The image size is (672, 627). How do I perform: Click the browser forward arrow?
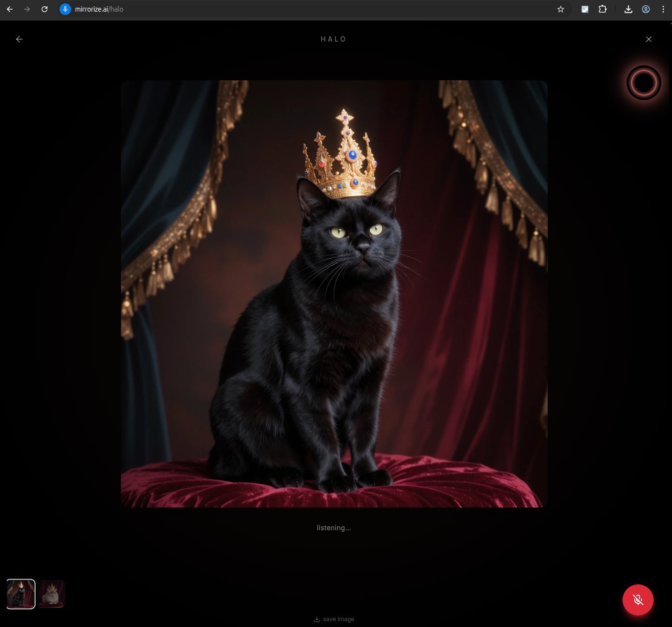click(x=27, y=9)
